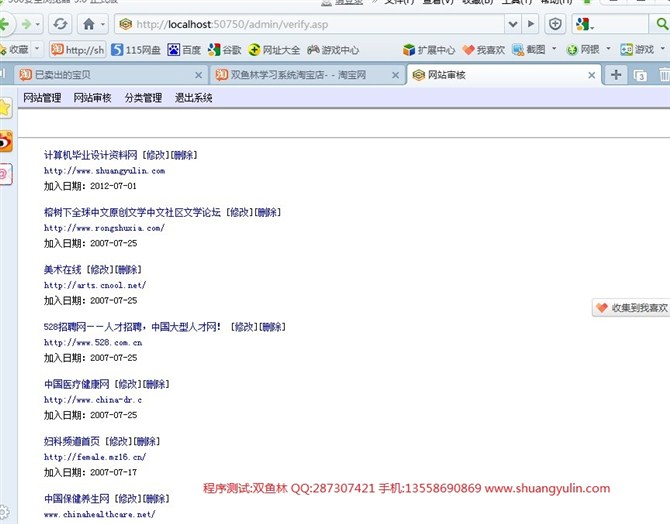Click the 我喜欢 heart button
670x524 pixels.
(x=483, y=50)
